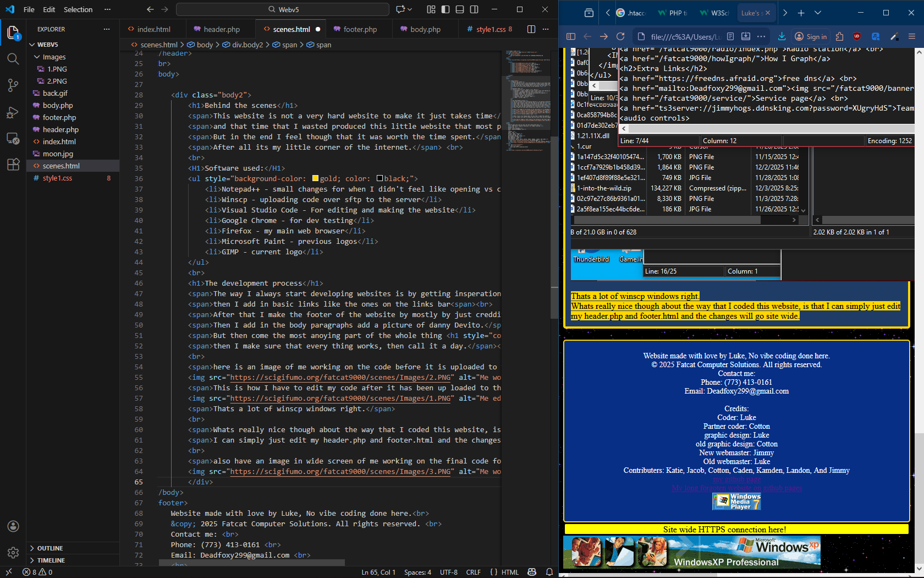
Task: Switch to the footer.php editor tab
Action: pyautogui.click(x=360, y=29)
